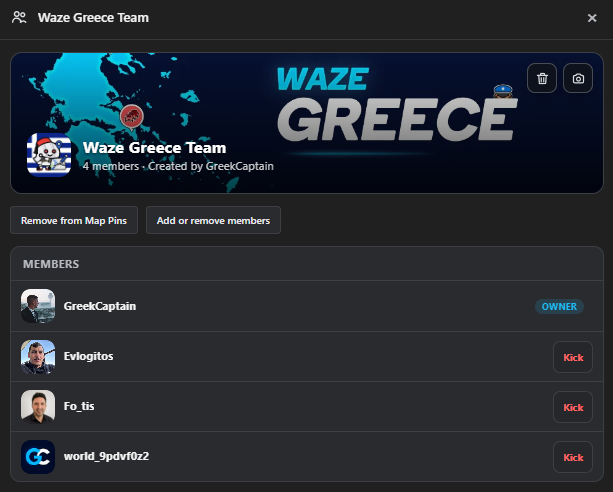The width and height of the screenshot is (613, 492).
Task: Kick member Fo_tis
Action: coord(573,407)
